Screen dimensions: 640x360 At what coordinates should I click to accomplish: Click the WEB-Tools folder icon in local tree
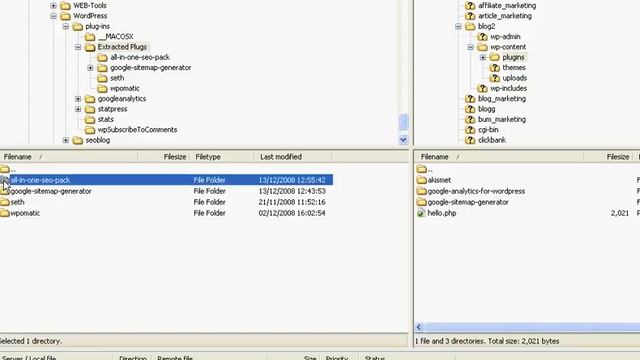coord(65,5)
